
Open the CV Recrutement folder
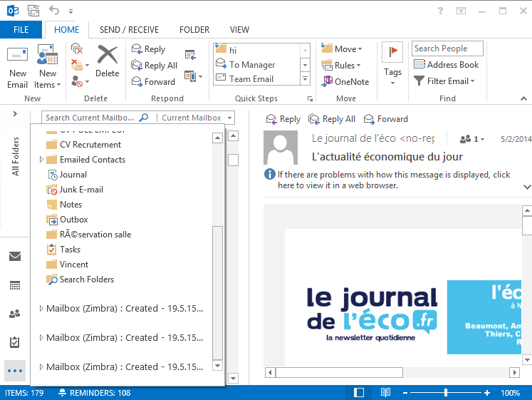90,145
